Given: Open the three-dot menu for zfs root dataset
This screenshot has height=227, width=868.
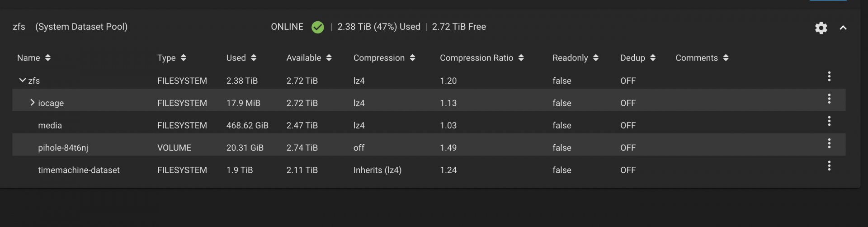Looking at the screenshot, I should tap(829, 76).
